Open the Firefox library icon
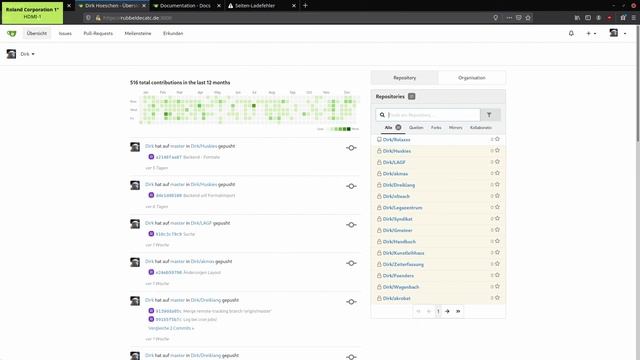 [x=577, y=18]
